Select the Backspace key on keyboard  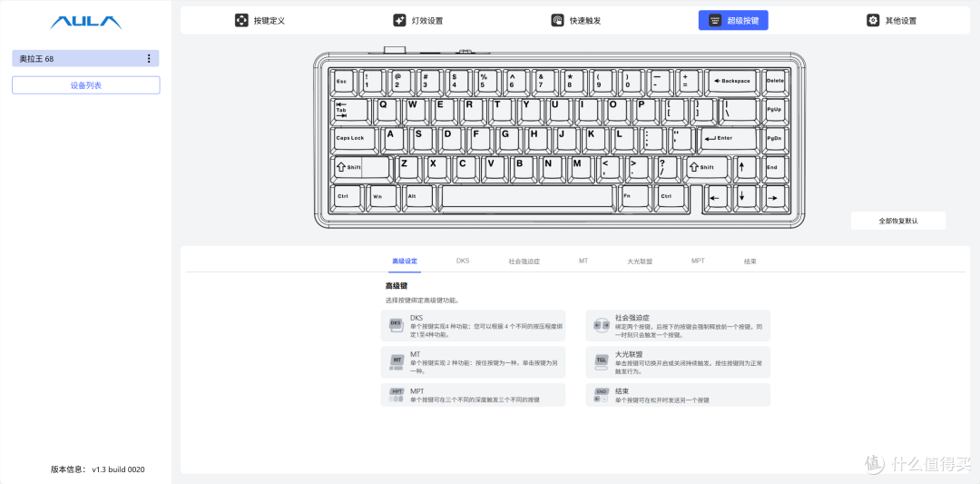point(732,82)
